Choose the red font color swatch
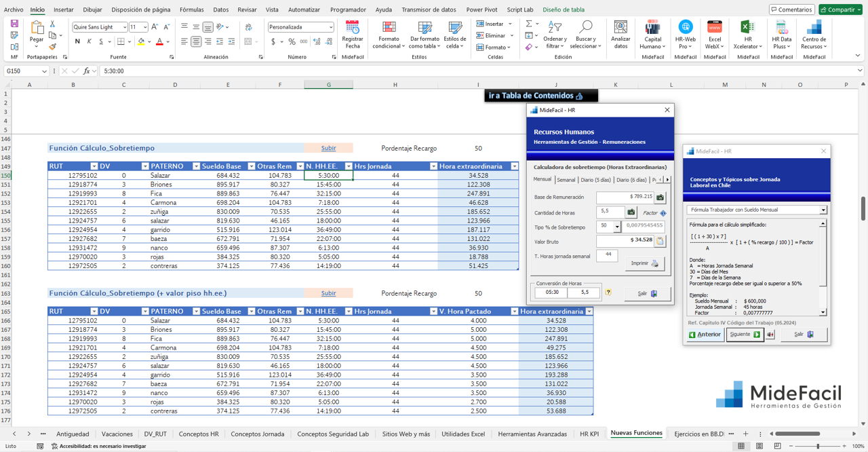The width and height of the screenshot is (868, 452). pyautogui.click(x=159, y=41)
